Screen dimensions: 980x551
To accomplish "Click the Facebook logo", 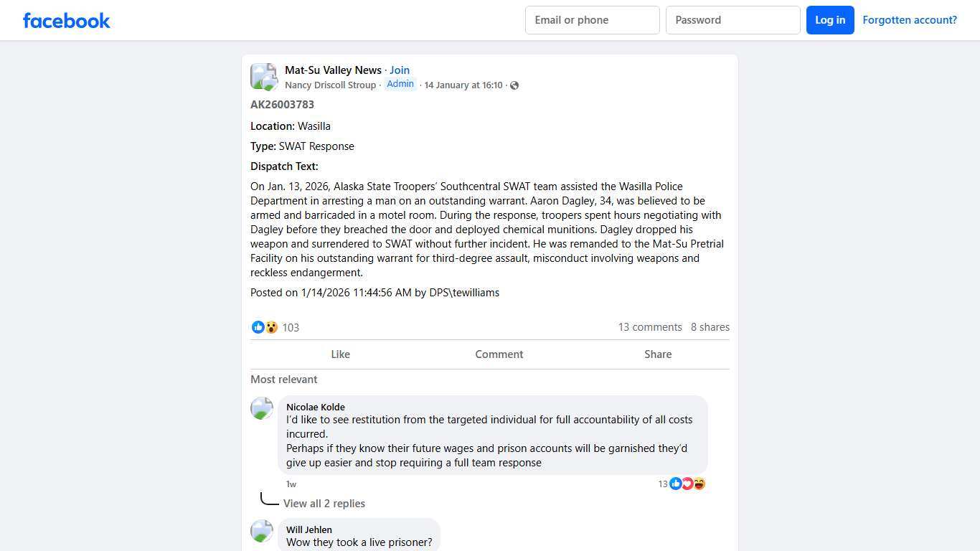I will [x=67, y=20].
